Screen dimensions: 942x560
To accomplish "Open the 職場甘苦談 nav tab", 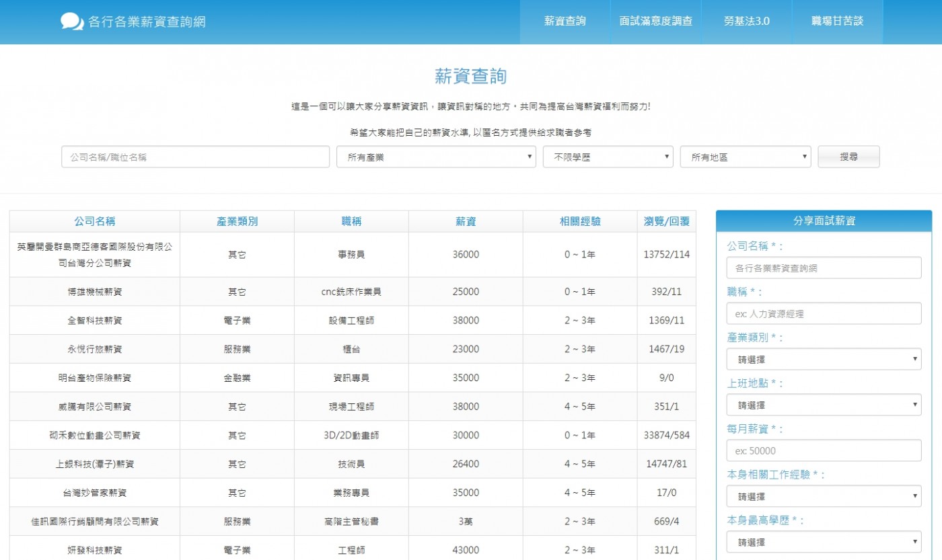I will point(838,22).
